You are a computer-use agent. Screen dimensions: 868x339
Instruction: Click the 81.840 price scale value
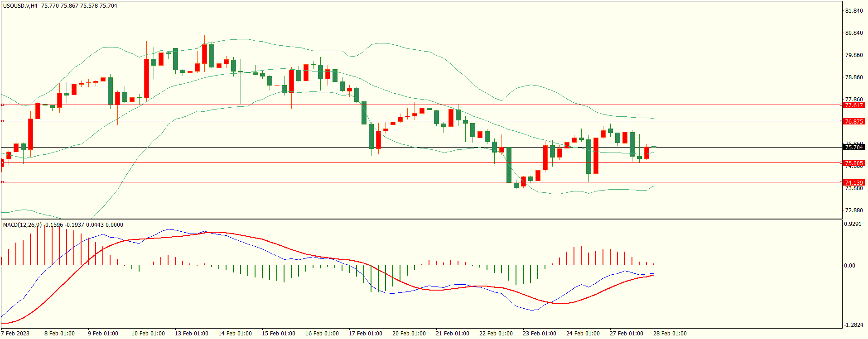click(x=854, y=11)
